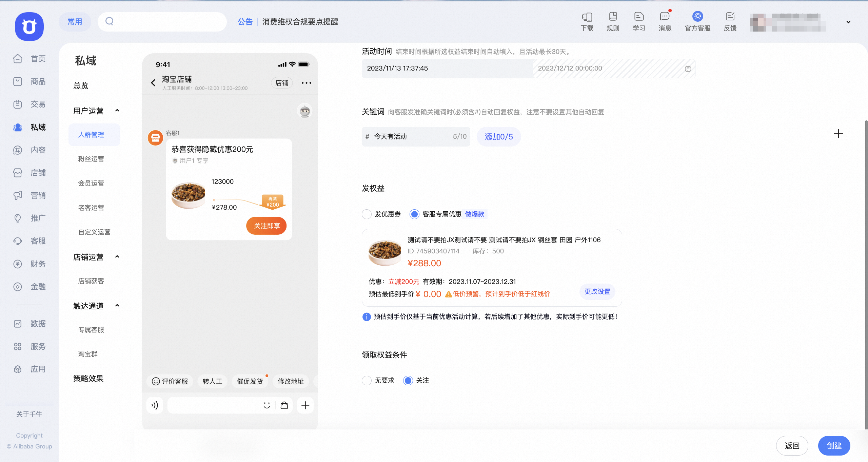Image resolution: width=868 pixels, height=462 pixels.
Task: Click emoji smiley icon in preview
Action: tap(267, 405)
